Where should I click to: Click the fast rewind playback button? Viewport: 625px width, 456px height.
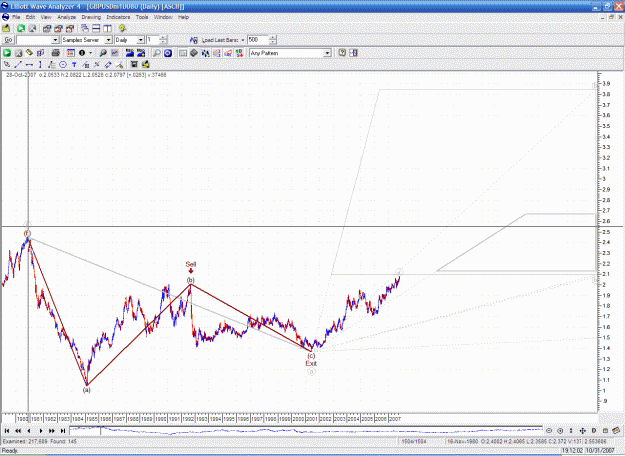click(18, 431)
